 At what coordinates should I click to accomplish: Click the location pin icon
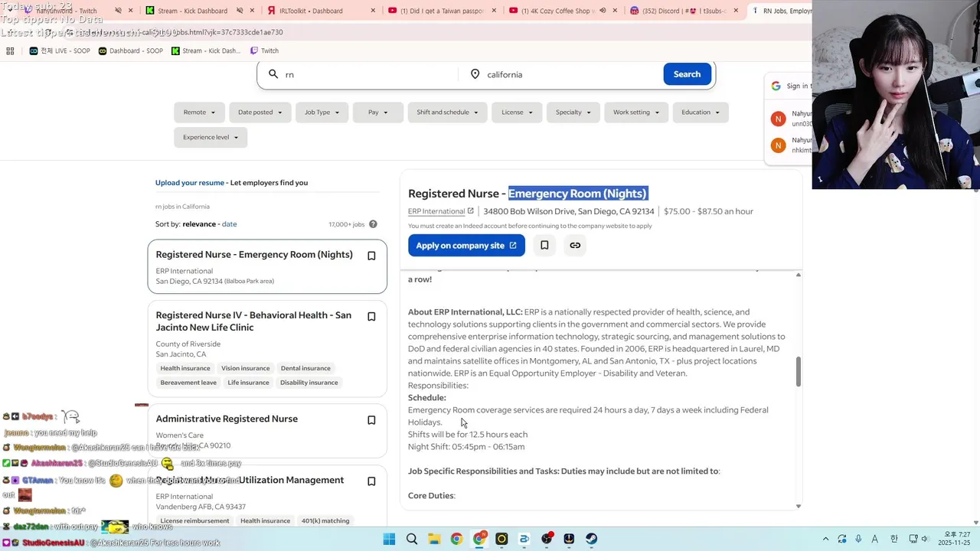pos(475,74)
